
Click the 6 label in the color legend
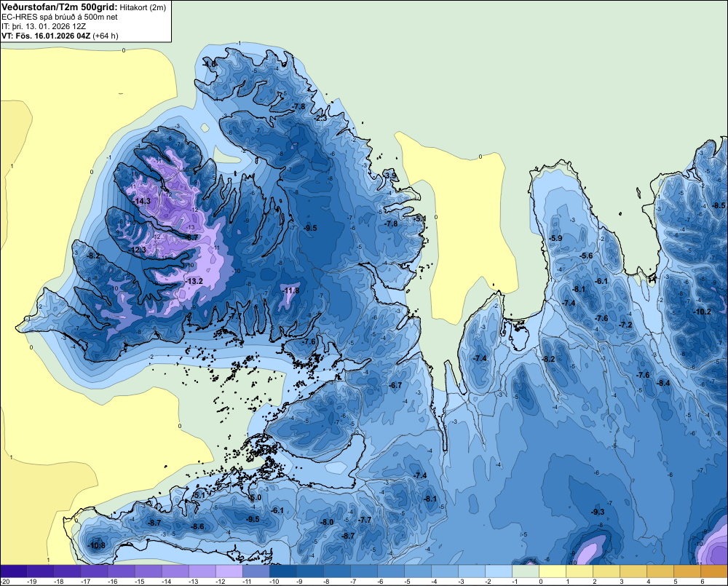(x=702, y=582)
